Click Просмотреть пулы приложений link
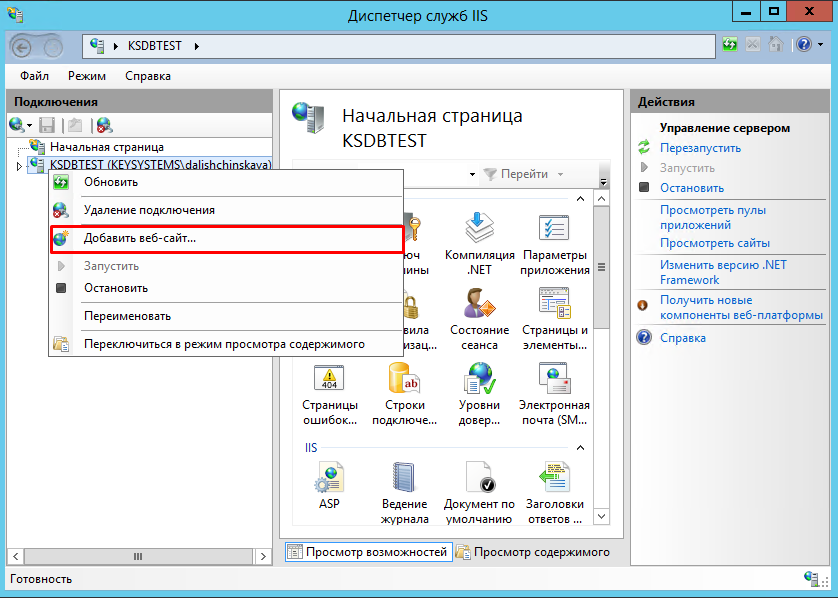 712,218
